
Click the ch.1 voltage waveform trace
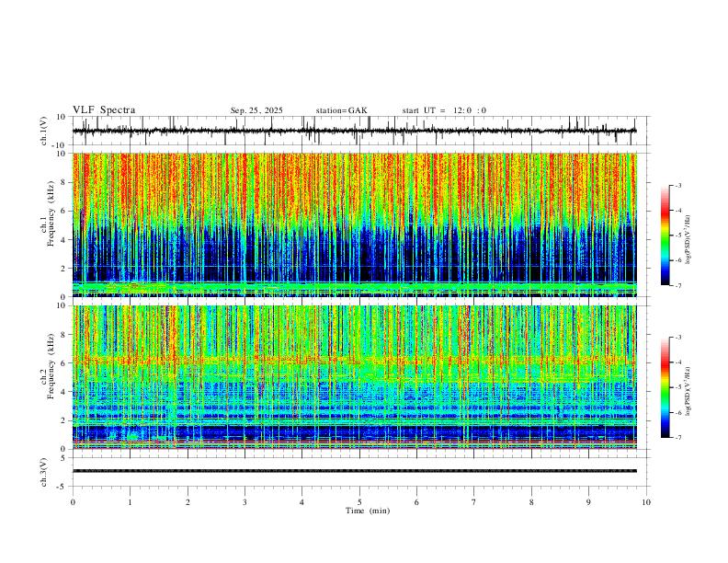coord(354,131)
